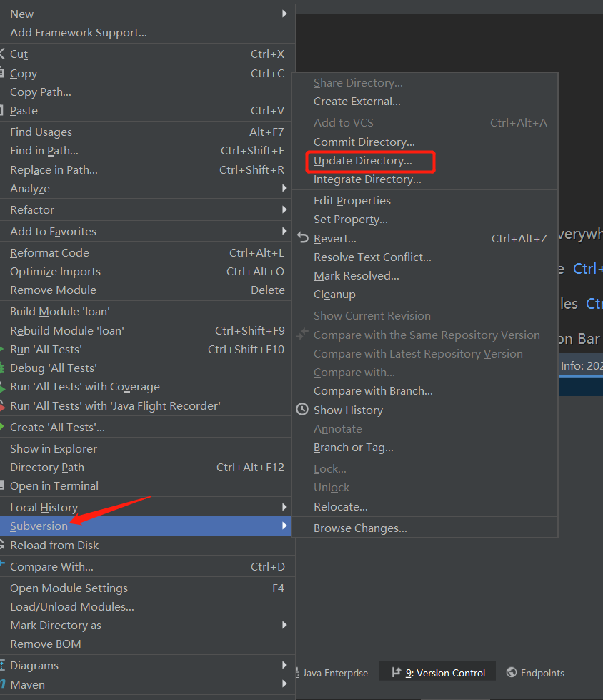
Task: Expand the Mark Directory as submenu arrow
Action: (x=284, y=625)
